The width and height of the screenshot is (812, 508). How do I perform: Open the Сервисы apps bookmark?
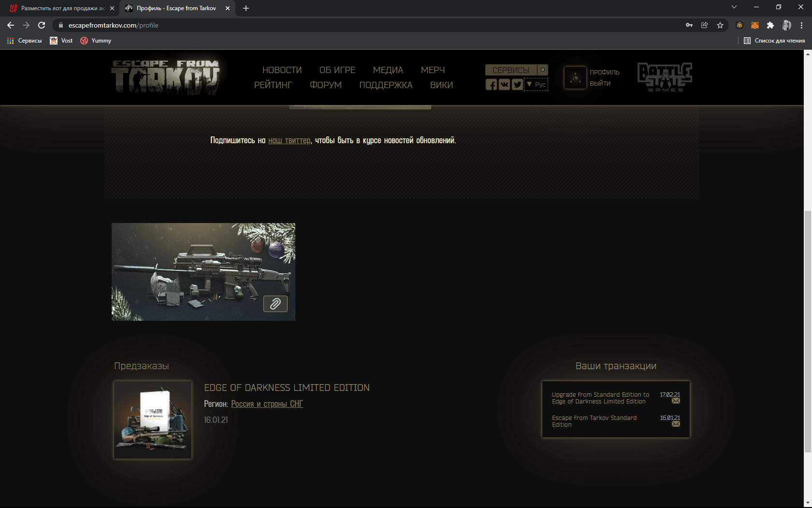point(25,41)
